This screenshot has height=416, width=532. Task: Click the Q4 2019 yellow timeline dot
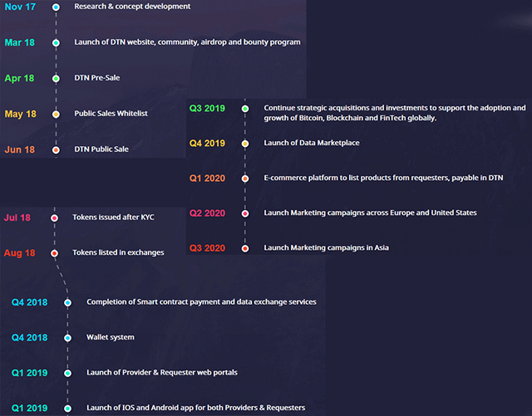tap(245, 144)
